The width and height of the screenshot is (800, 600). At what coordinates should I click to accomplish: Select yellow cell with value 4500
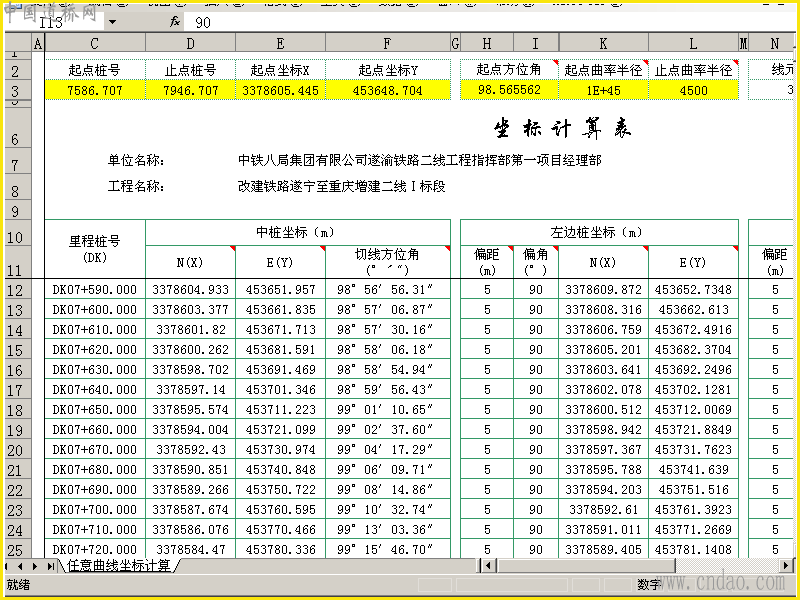click(x=693, y=91)
